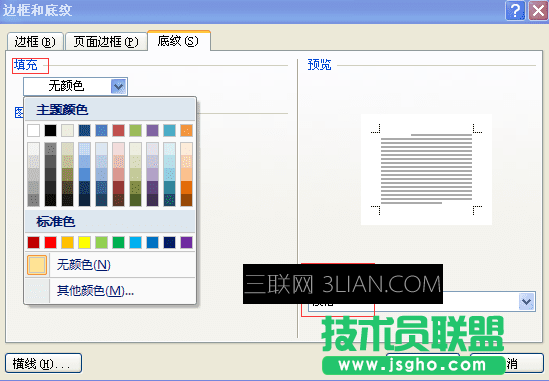549x381 pixels.
Task: Switch to the 页面边框(P) tab
Action: click(106, 42)
